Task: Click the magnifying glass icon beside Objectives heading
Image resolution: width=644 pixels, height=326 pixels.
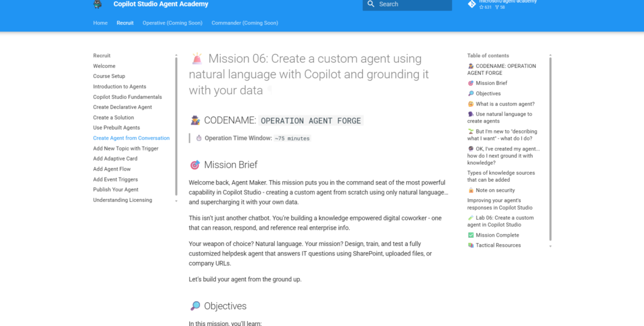Action: [x=195, y=306]
